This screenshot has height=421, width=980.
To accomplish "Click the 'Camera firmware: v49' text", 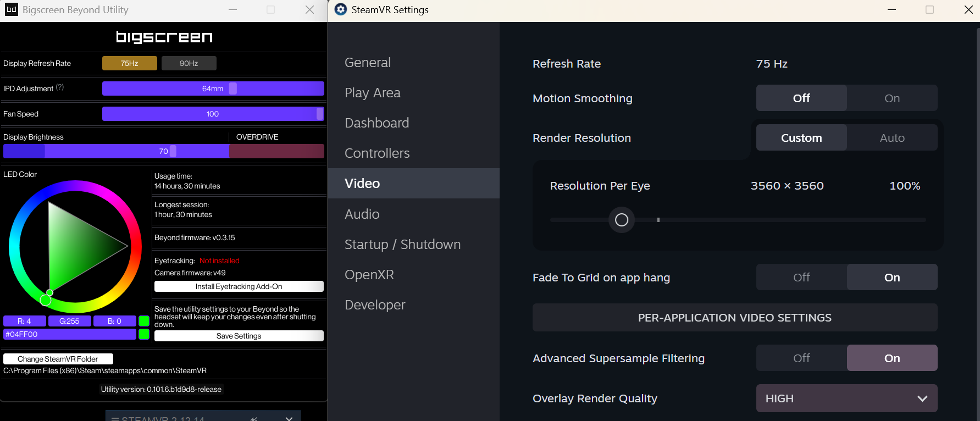I will [190, 273].
